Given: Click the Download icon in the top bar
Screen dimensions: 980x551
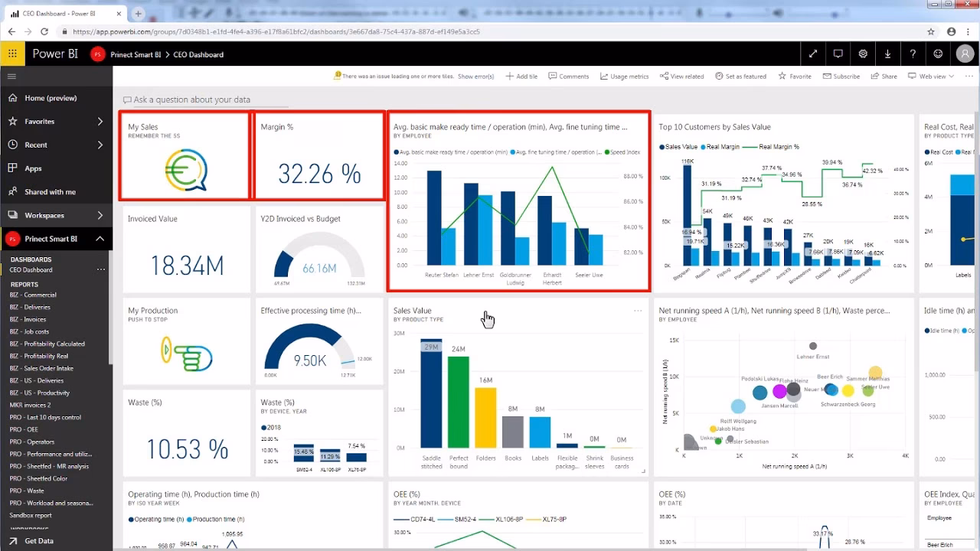Looking at the screenshot, I should point(888,54).
